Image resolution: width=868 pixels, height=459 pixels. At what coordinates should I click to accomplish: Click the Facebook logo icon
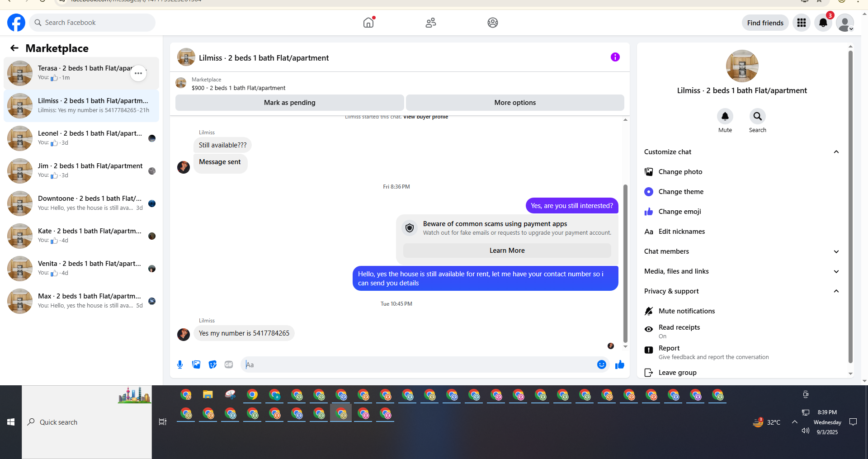pyautogui.click(x=16, y=23)
